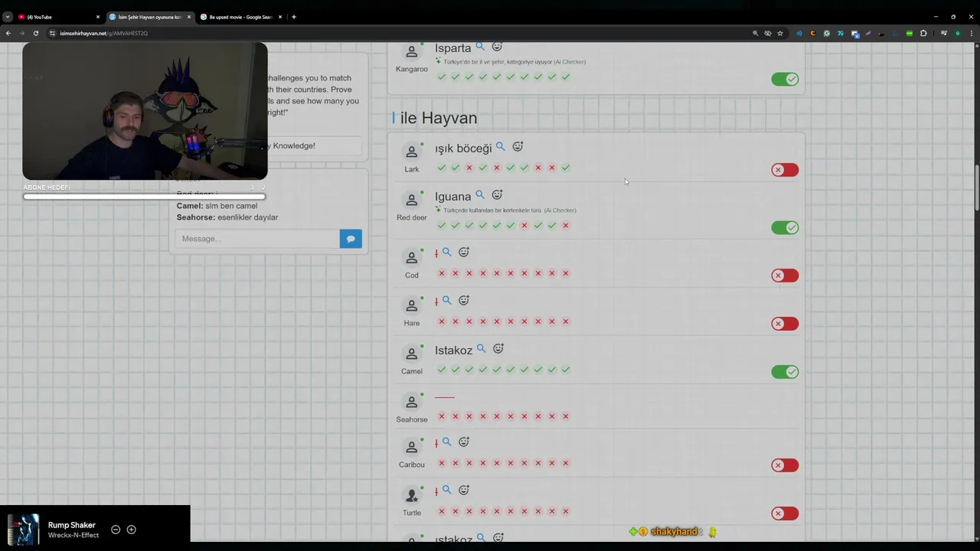The width and height of the screenshot is (980, 551).
Task: Go back in browser history
Action: point(8,33)
